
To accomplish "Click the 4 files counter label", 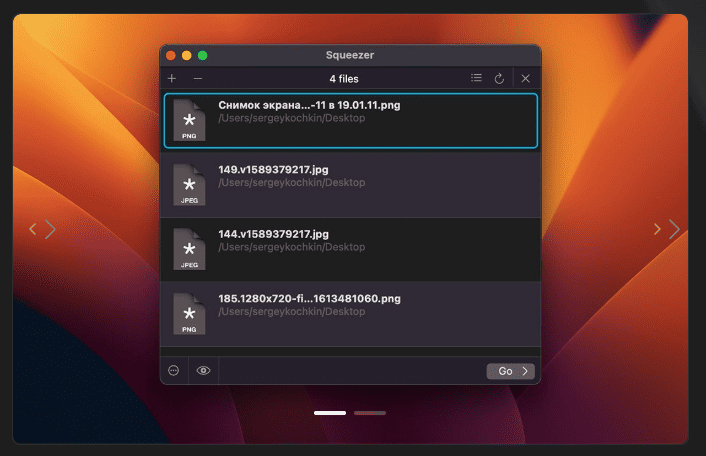I will coord(344,79).
